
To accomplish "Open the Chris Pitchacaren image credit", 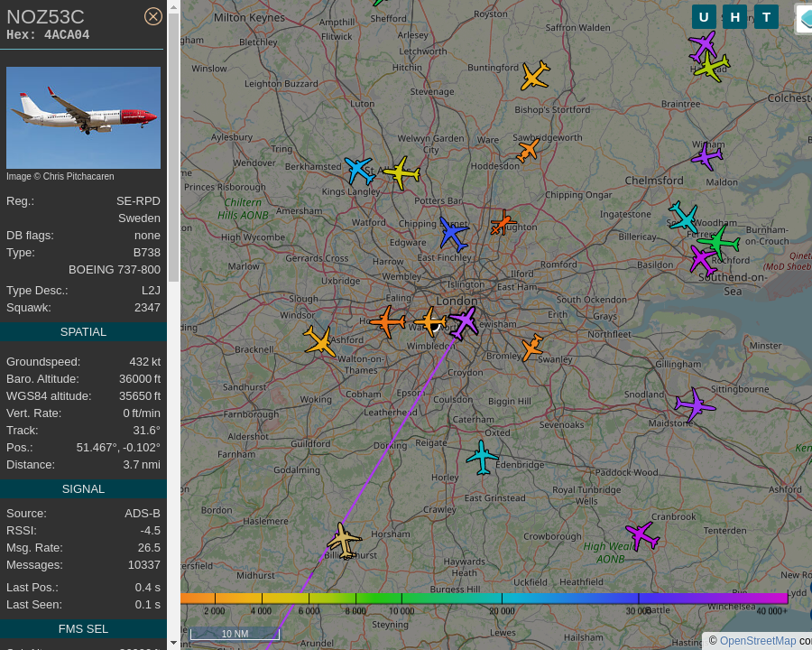I will point(60,176).
